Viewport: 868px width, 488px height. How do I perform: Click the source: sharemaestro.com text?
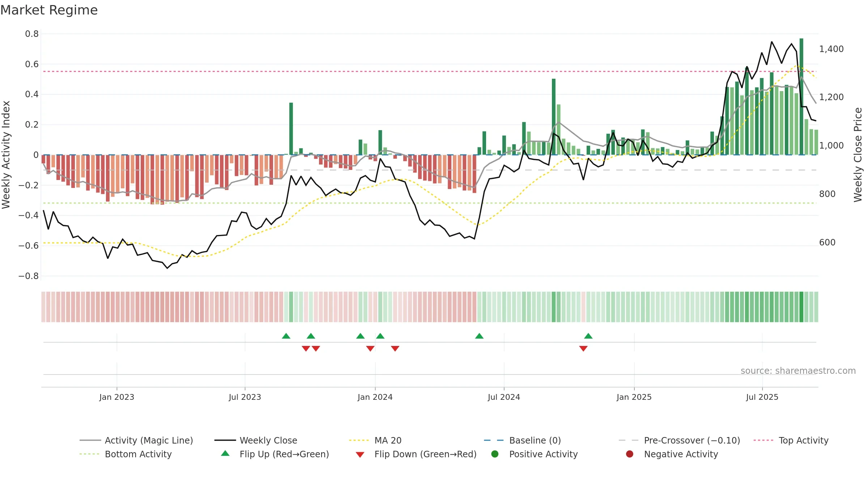pyautogui.click(x=798, y=371)
